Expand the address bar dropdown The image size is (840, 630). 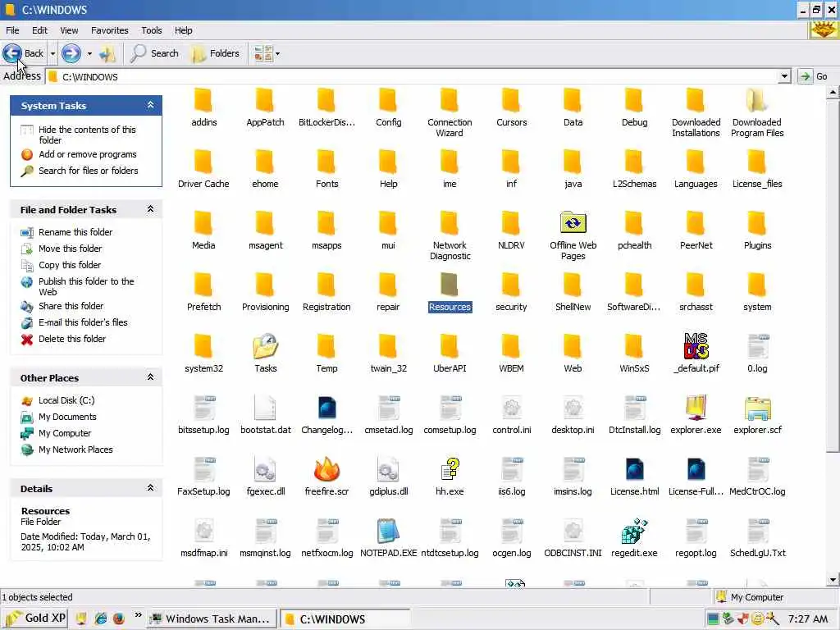pos(784,76)
